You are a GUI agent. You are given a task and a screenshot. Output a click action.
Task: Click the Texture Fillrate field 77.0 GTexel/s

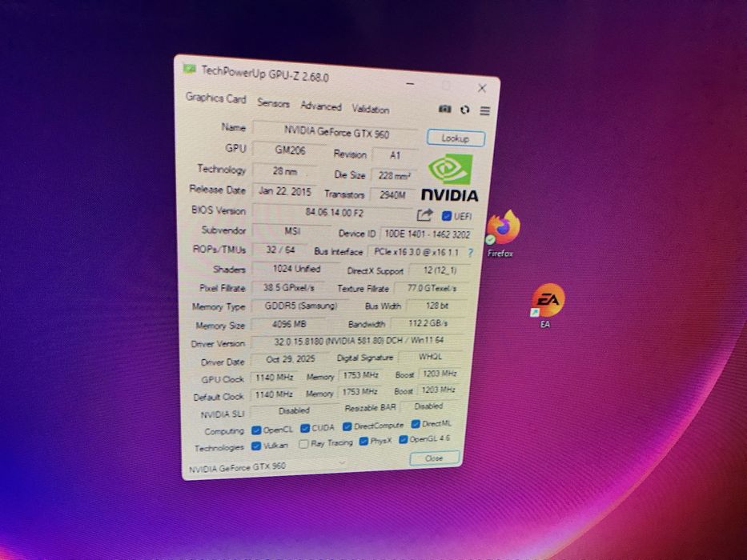click(432, 288)
